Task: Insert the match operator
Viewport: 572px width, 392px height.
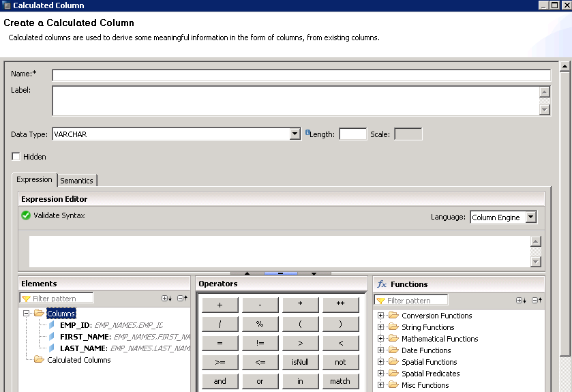Action: tap(340, 381)
